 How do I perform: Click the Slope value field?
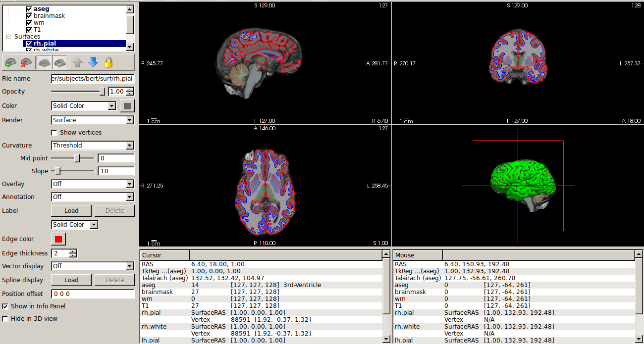[x=116, y=171]
